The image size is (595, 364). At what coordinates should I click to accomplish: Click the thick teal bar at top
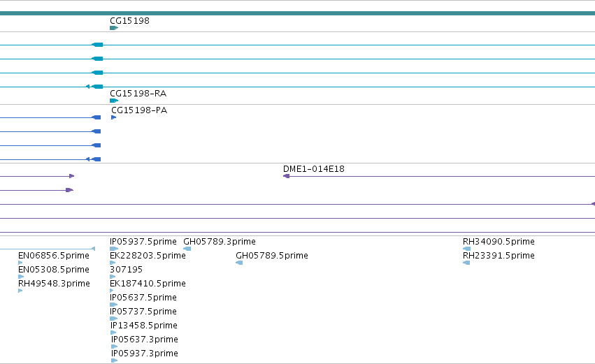(x=298, y=13)
